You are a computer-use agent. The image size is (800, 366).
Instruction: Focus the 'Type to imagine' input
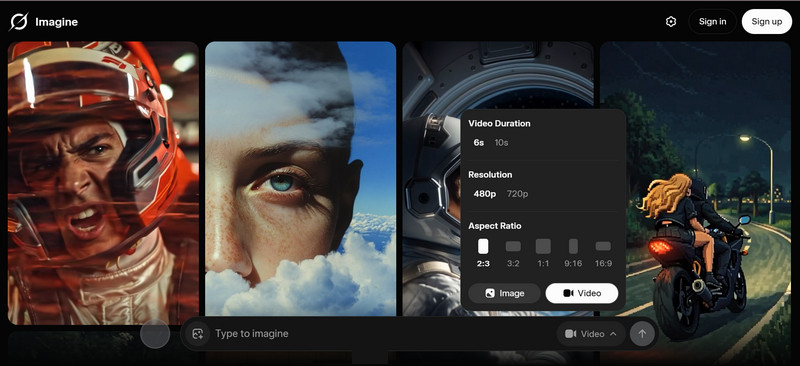click(383, 334)
